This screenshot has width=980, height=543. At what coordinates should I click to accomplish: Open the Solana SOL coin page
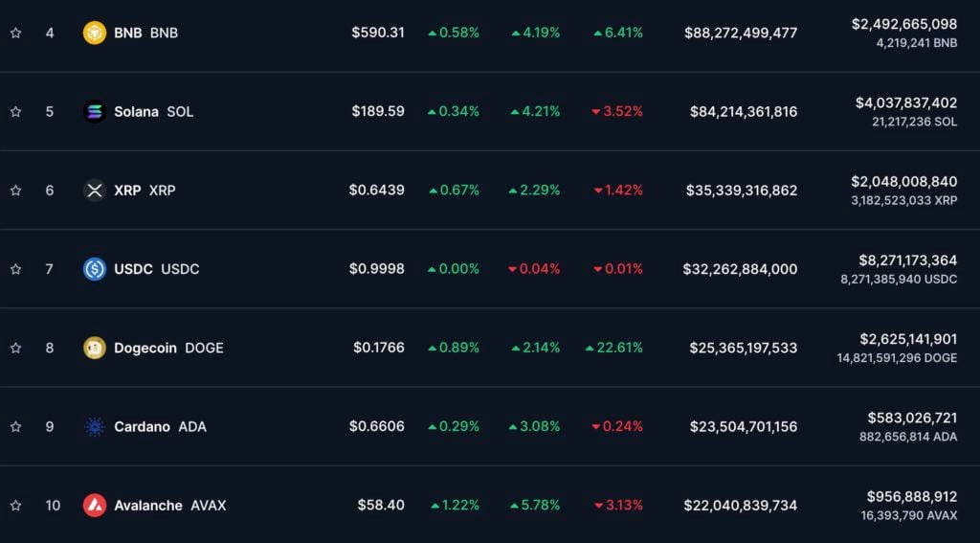tap(153, 111)
